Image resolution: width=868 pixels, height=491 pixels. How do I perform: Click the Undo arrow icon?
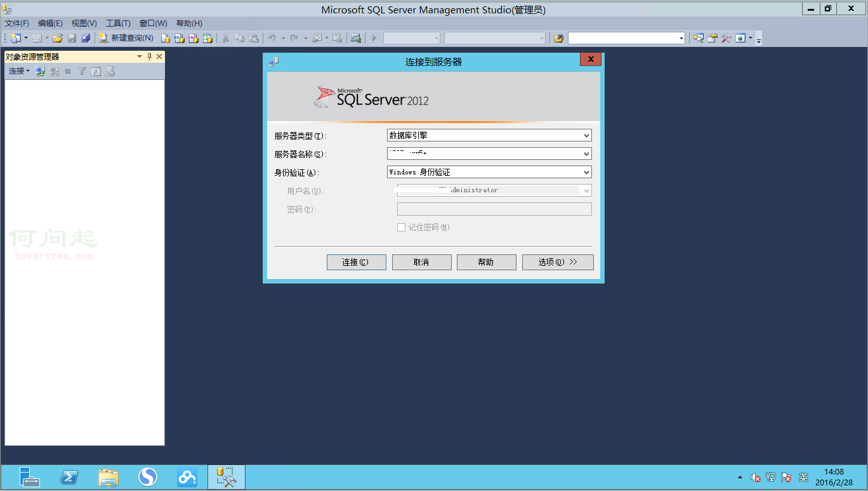(272, 38)
